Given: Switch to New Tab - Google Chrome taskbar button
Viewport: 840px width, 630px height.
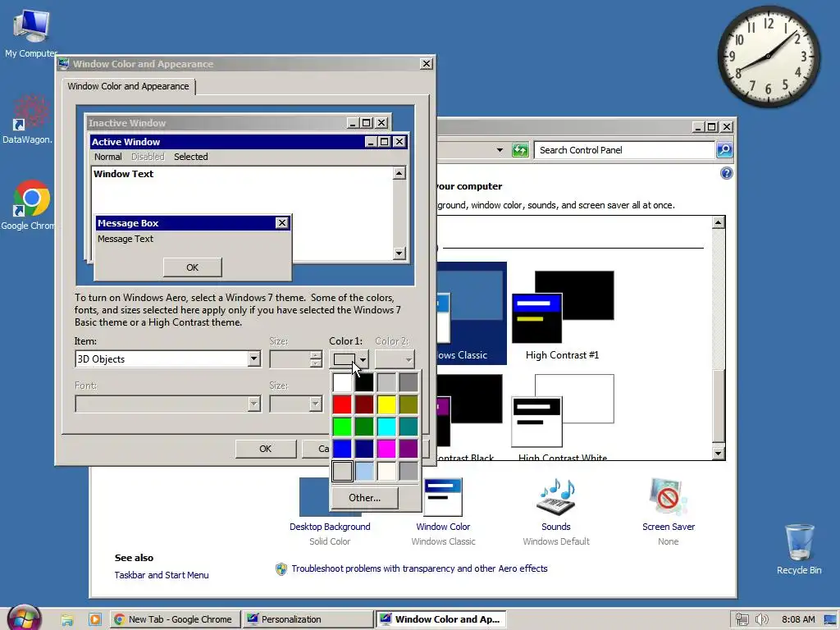Looking at the screenshot, I should click(174, 619).
